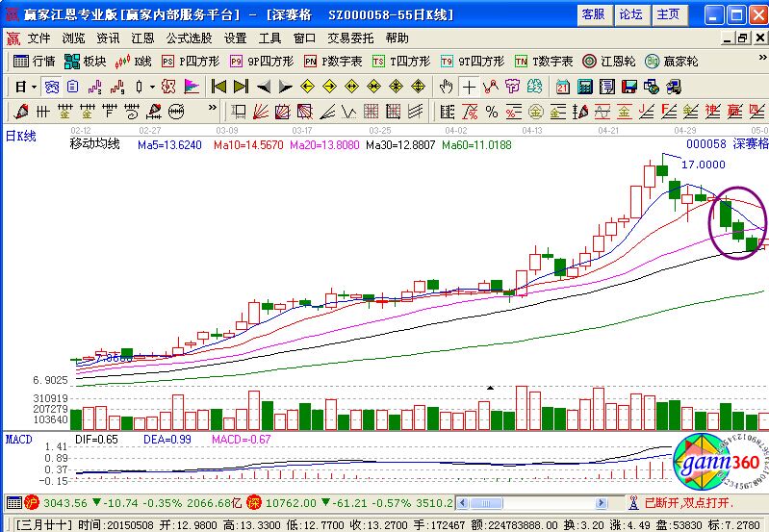The height and width of the screenshot is (532, 769).
Task: Toggle the crosshair cursor tool
Action: [469, 87]
